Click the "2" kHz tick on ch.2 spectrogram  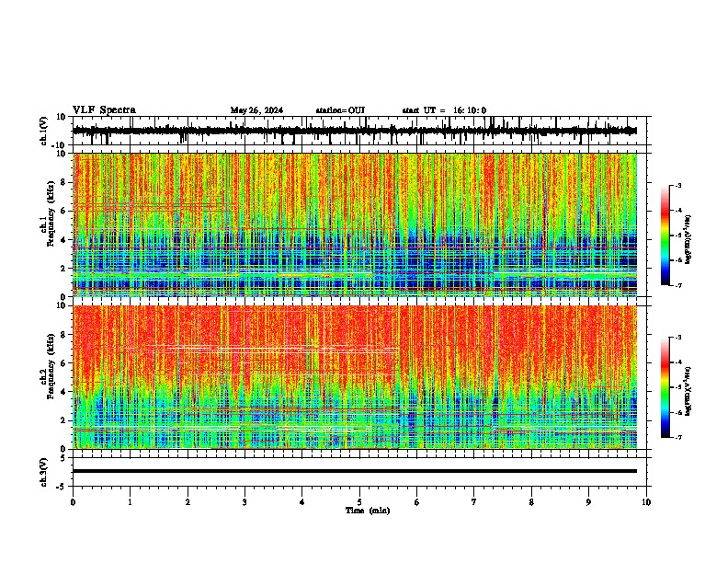pos(63,420)
